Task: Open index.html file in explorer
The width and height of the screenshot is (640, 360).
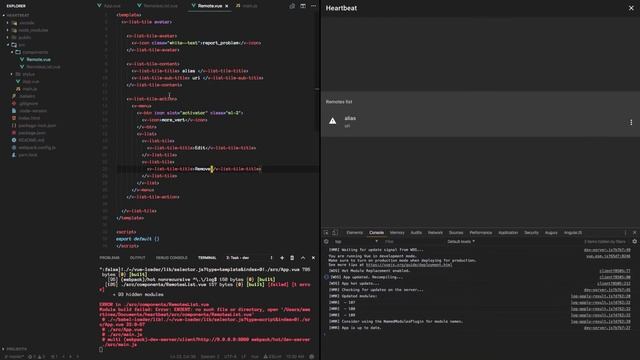Action: (29, 118)
